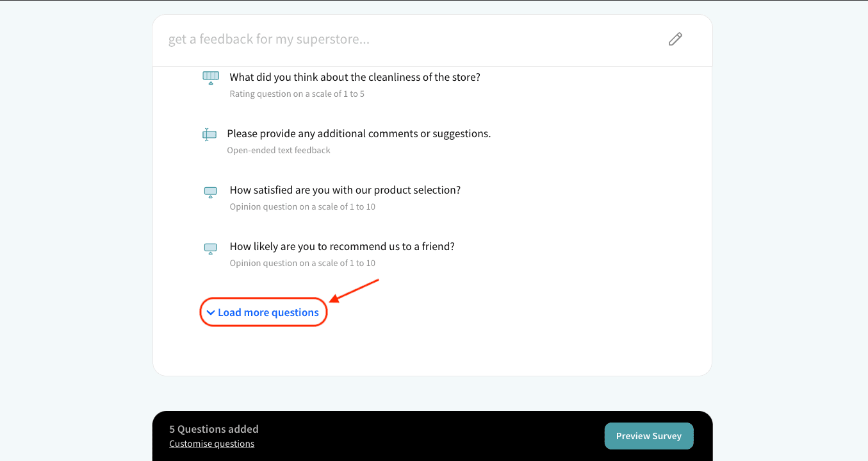
Task: Click the rating icon beside the cleanliness question
Action: pyautogui.click(x=211, y=78)
